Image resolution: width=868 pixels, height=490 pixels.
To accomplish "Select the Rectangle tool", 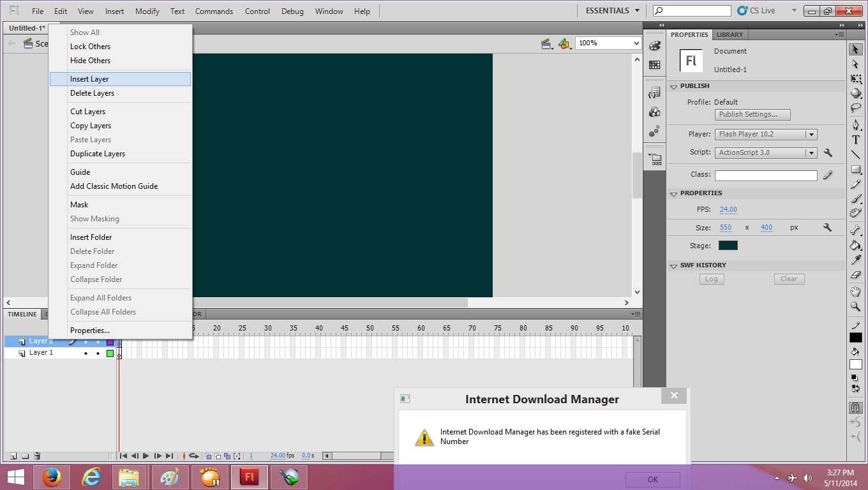I will coord(856,169).
